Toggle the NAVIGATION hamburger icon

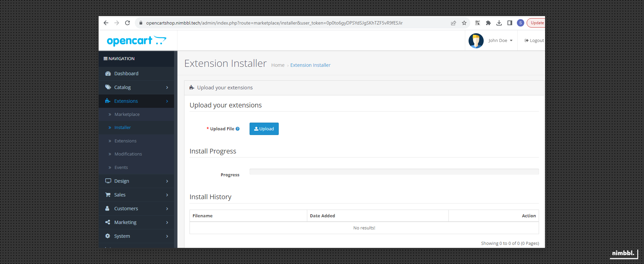click(105, 58)
